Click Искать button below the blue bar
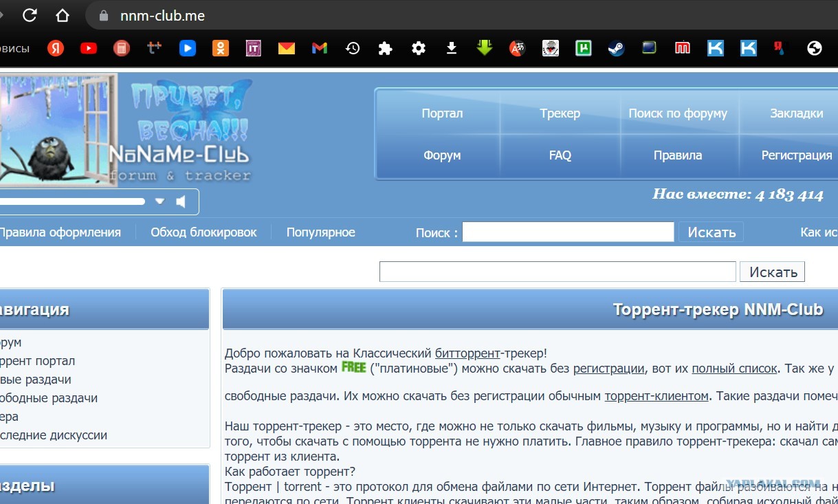Image resolution: width=838 pixels, height=504 pixels. (773, 272)
